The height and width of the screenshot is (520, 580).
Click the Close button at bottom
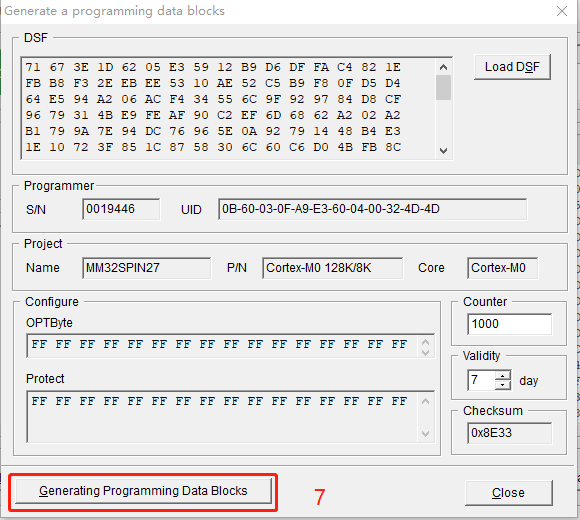pyautogui.click(x=509, y=493)
